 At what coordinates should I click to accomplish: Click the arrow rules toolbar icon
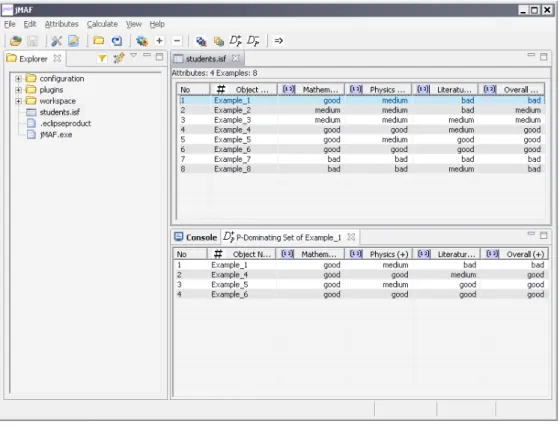tap(279, 41)
